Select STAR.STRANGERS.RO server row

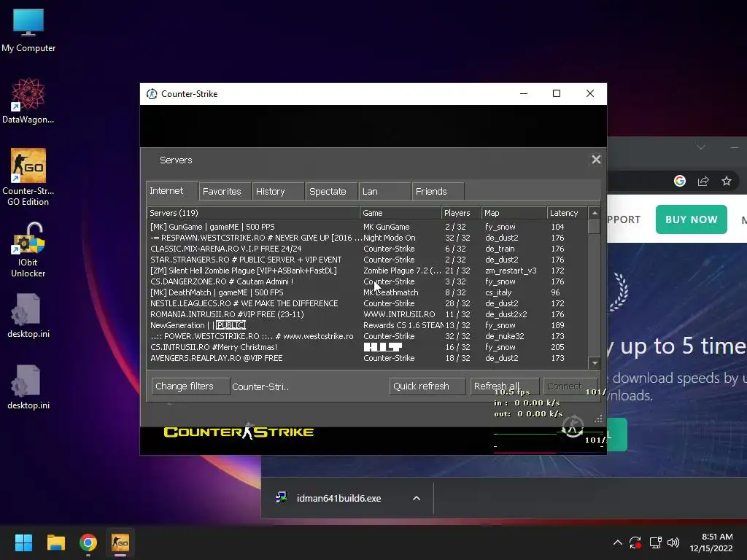click(x=368, y=260)
